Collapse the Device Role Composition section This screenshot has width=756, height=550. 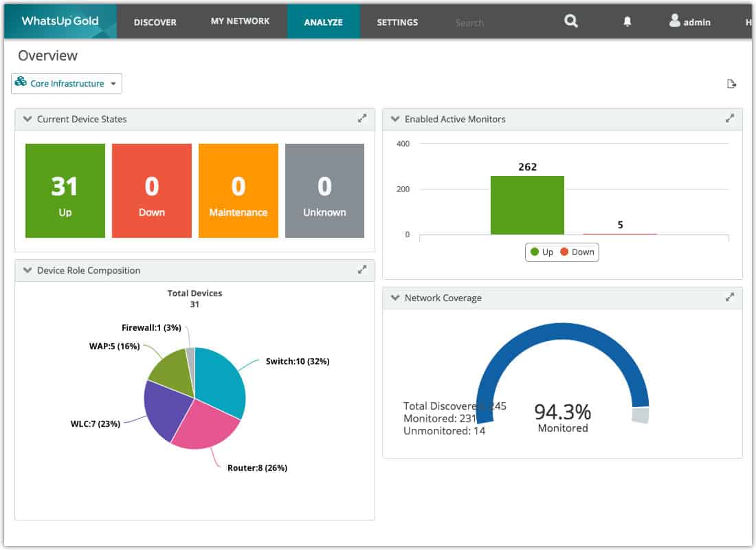(27, 270)
